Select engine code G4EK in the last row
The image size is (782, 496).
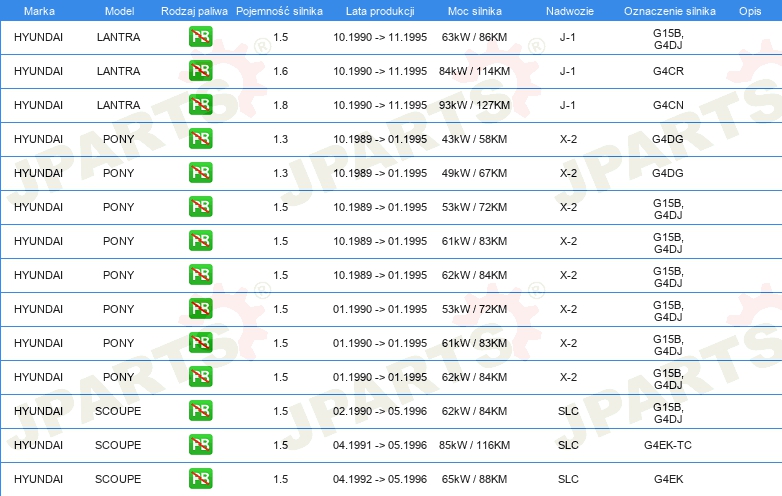pyautogui.click(x=668, y=479)
